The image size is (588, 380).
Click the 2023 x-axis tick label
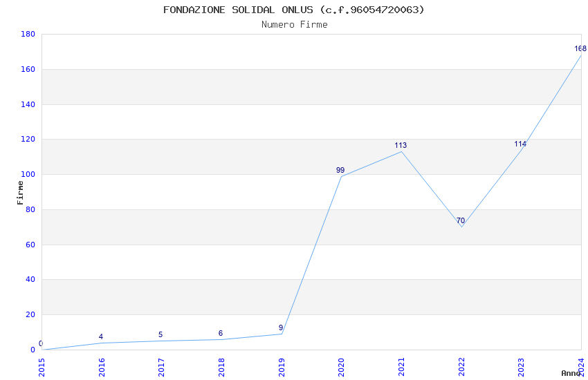[521, 368]
